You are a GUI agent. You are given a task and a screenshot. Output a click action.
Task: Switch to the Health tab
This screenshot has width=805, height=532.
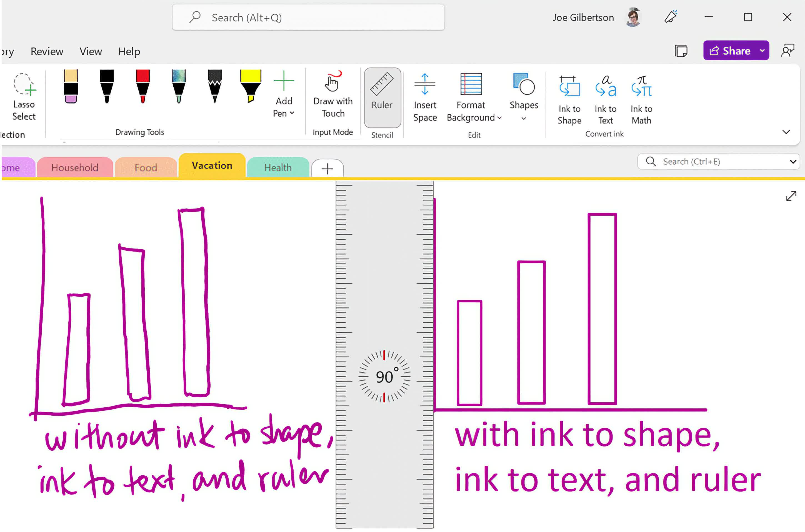pos(278,167)
